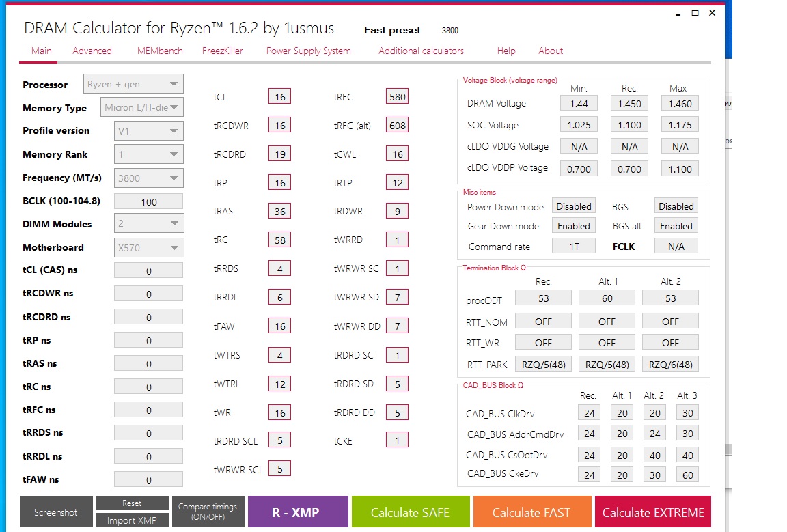Switch to the Main tab

pyautogui.click(x=41, y=51)
